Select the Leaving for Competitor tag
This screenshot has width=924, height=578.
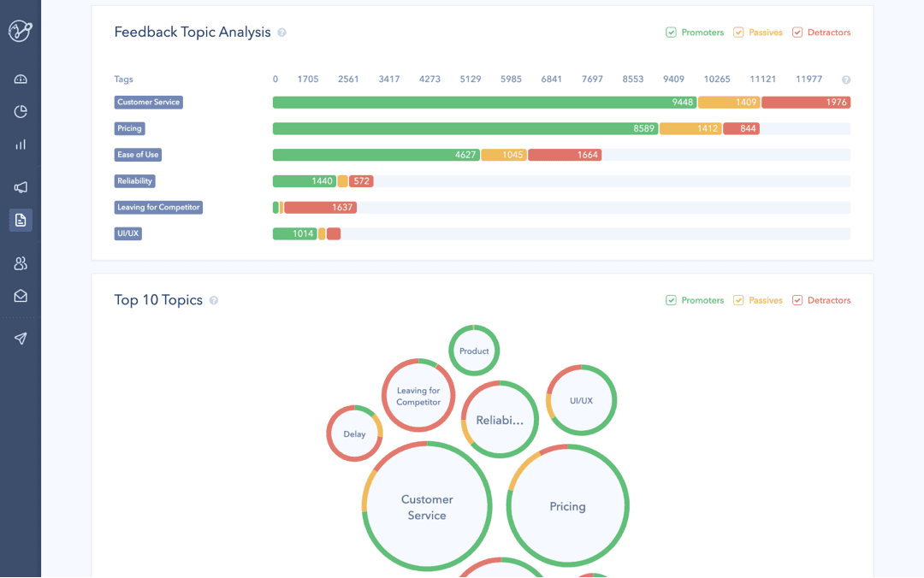coord(158,208)
